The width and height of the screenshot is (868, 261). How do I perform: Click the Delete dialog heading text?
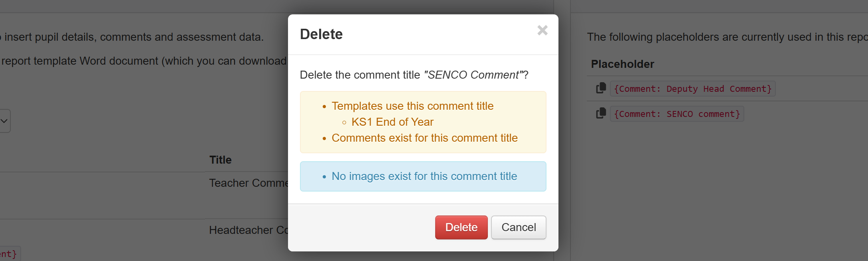tap(321, 34)
